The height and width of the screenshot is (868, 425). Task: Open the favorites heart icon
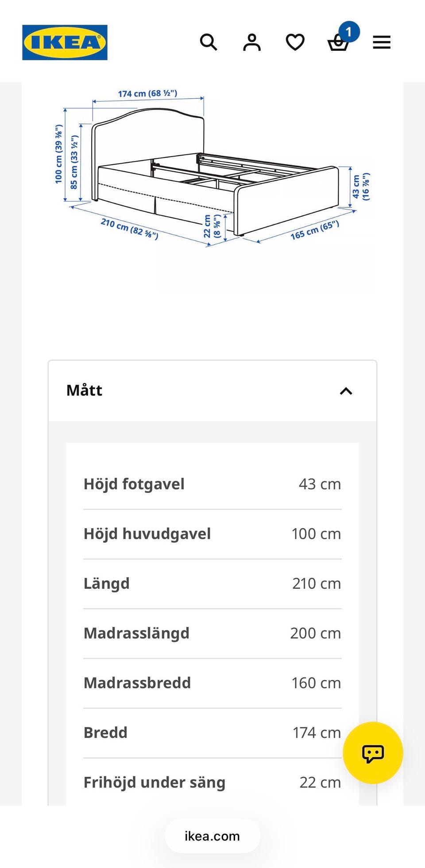tap(295, 42)
